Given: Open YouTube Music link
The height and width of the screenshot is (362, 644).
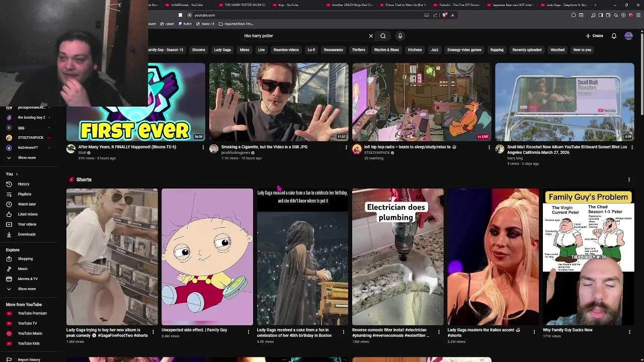Looking at the screenshot, I should (x=30, y=333).
